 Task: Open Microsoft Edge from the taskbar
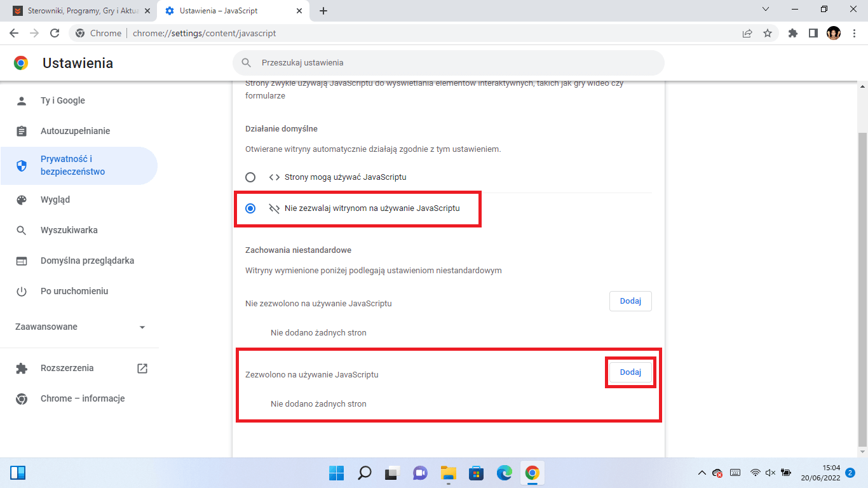(505, 473)
